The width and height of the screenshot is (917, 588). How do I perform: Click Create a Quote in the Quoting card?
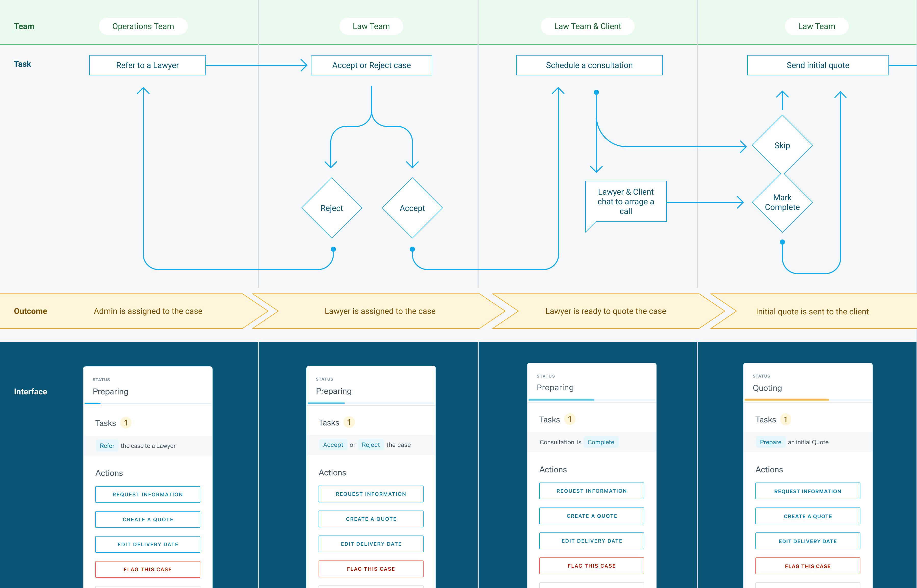tap(808, 516)
